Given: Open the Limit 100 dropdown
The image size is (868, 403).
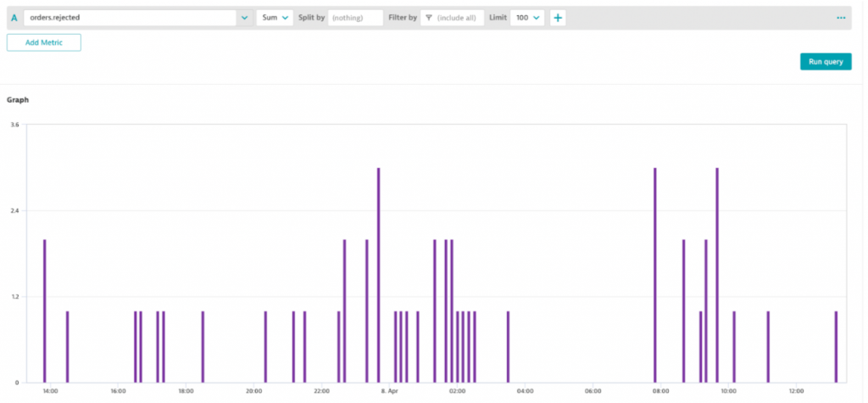Looking at the screenshot, I should pyautogui.click(x=527, y=18).
